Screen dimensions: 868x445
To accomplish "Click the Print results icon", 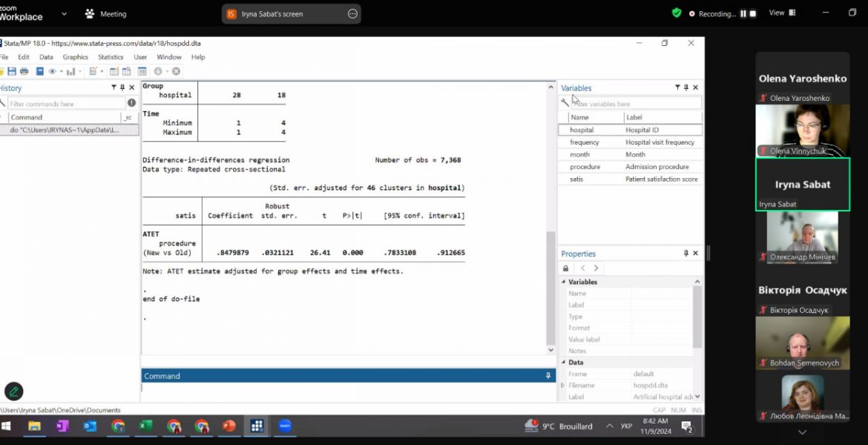I will pos(24,71).
